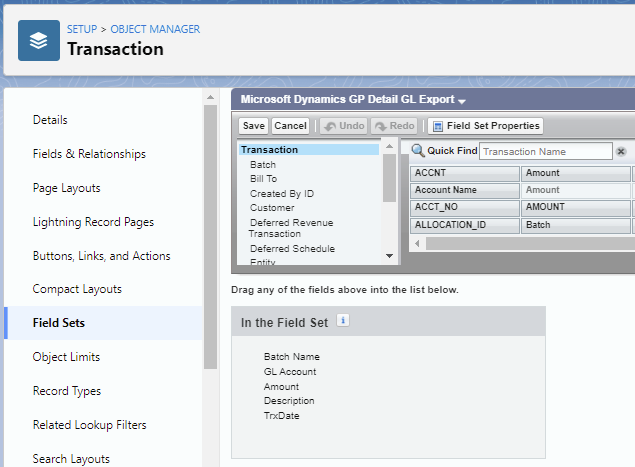Click the Quick Find magnifier icon
Screen dimensions: 635x467
click(418, 151)
